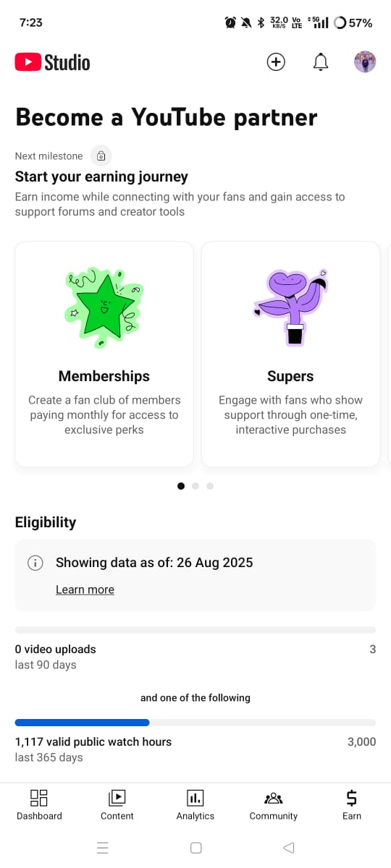Select the Earn tab
This screenshot has height=868, width=391.
[x=352, y=805]
